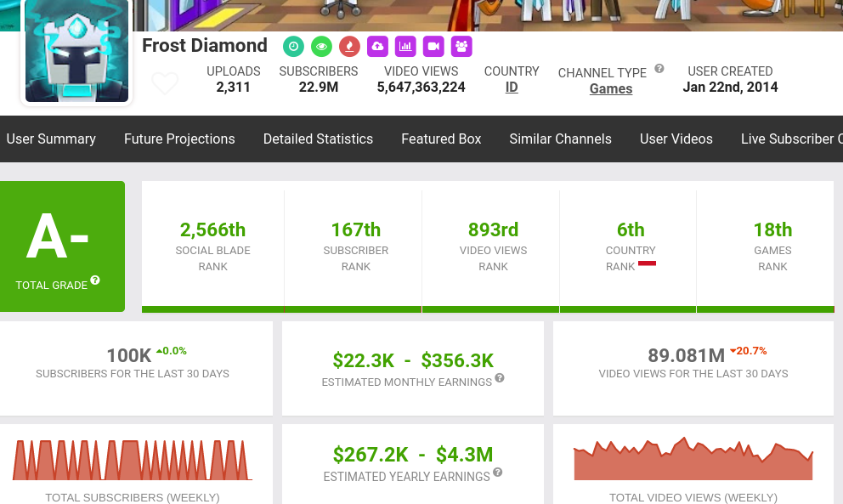843x504 pixels.
Task: Click the purple video camera badge
Action: coord(433,46)
